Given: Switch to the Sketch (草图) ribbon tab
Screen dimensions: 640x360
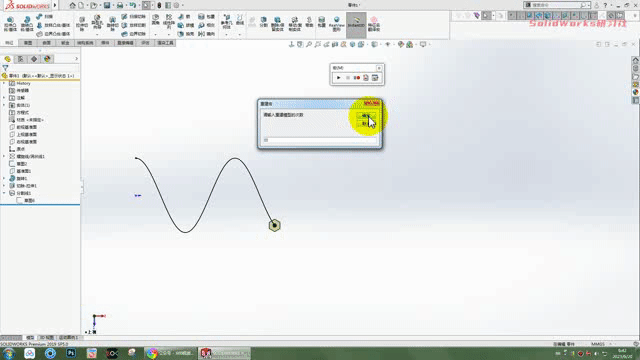Looking at the screenshot, I should (x=28, y=43).
